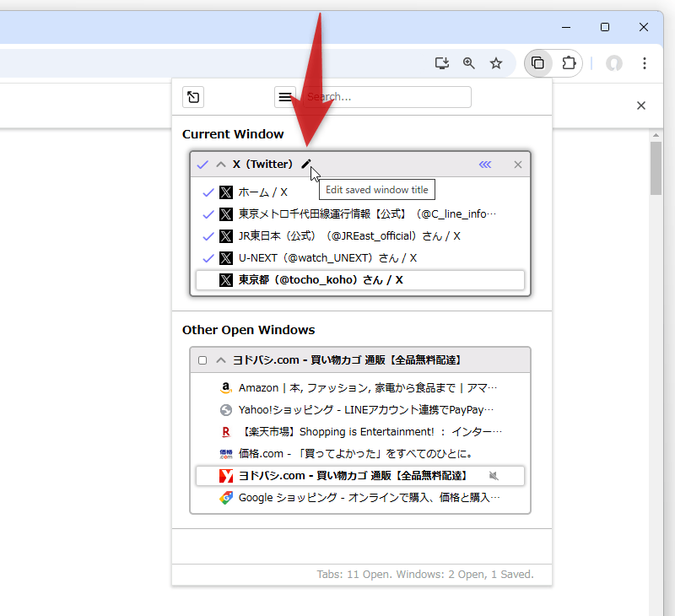Toggle saved checkmark for 東京メトロ千代田線 tab
The image size is (675, 616).
coord(208,214)
